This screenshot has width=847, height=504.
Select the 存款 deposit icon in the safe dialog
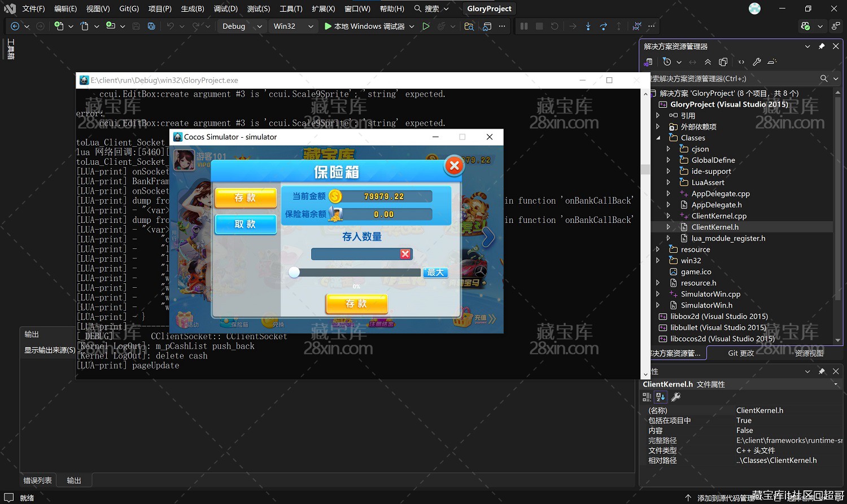pos(245,198)
